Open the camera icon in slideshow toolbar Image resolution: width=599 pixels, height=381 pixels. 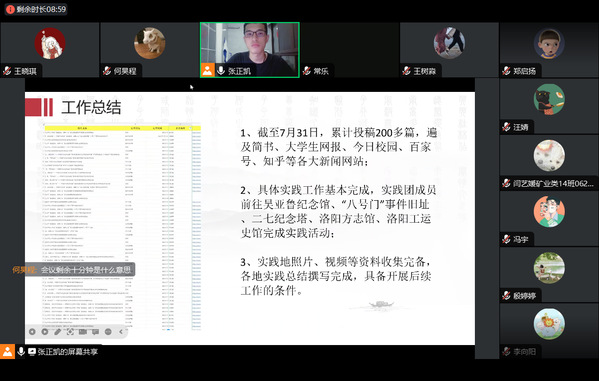(83, 332)
